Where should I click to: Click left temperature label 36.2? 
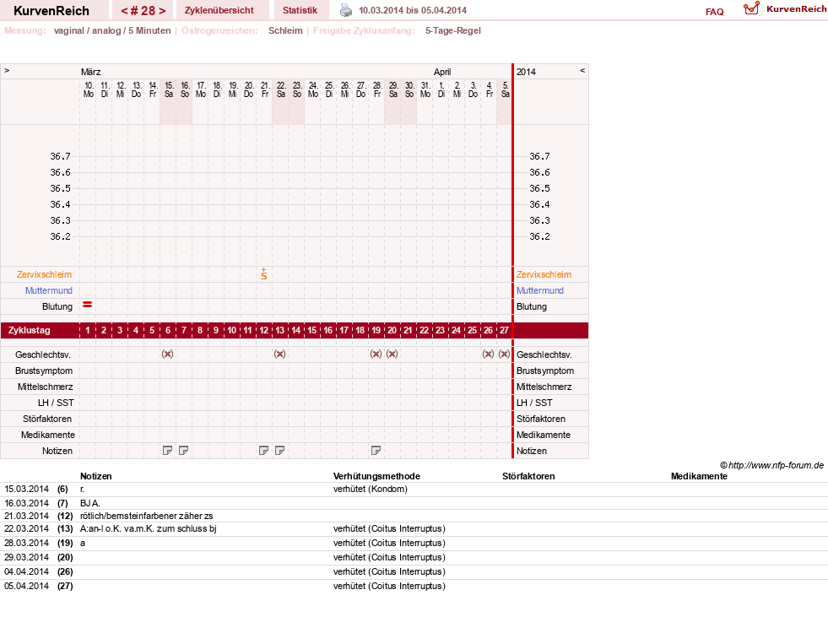click(x=60, y=236)
